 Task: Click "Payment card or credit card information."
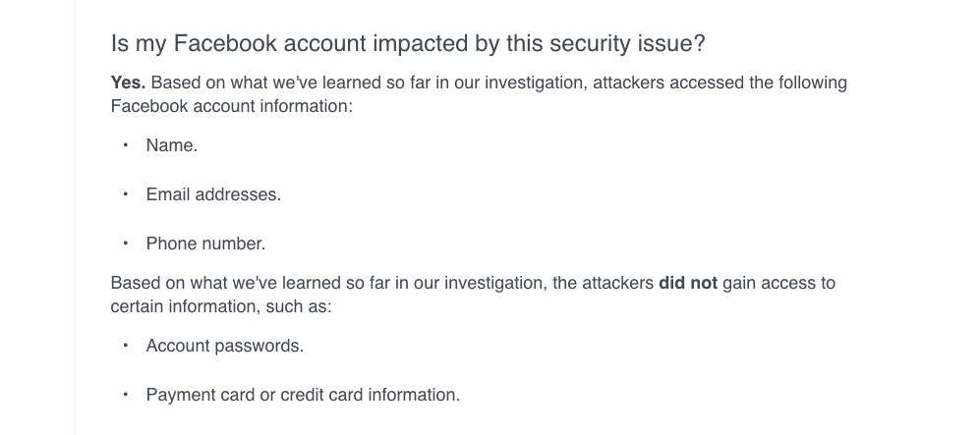303,396
